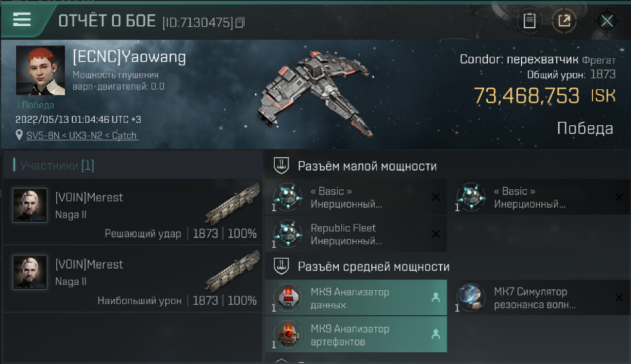Click Merest's portrait in Наибольший урон row
Viewport: 631px width, 364px height.
[30, 272]
